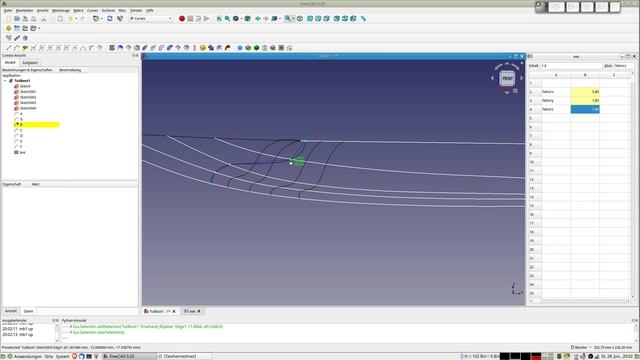The height and width of the screenshot is (360, 640).
Task: Open the Hilfe menu
Action: point(150,10)
